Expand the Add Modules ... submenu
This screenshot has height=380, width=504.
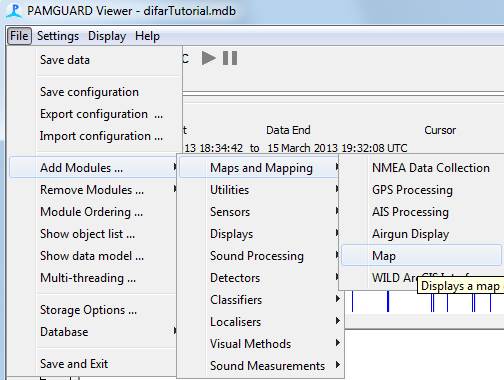point(93,168)
